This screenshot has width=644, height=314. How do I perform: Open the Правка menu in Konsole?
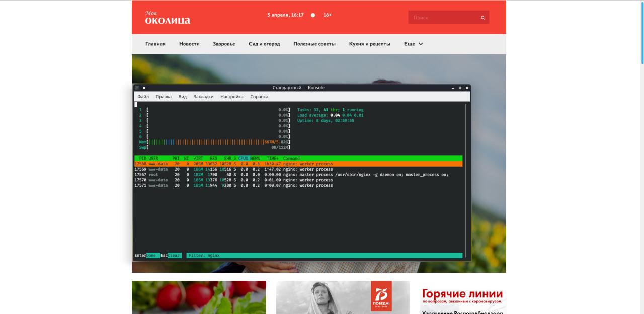click(164, 97)
